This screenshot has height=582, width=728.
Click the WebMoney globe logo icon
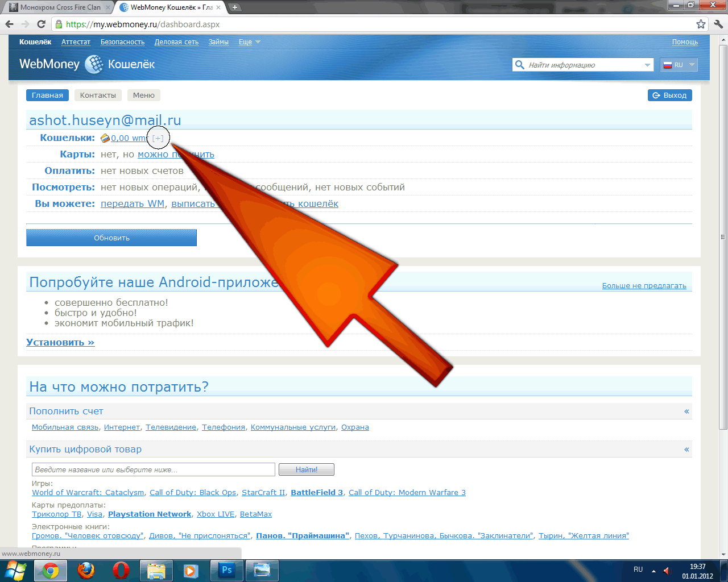(94, 64)
